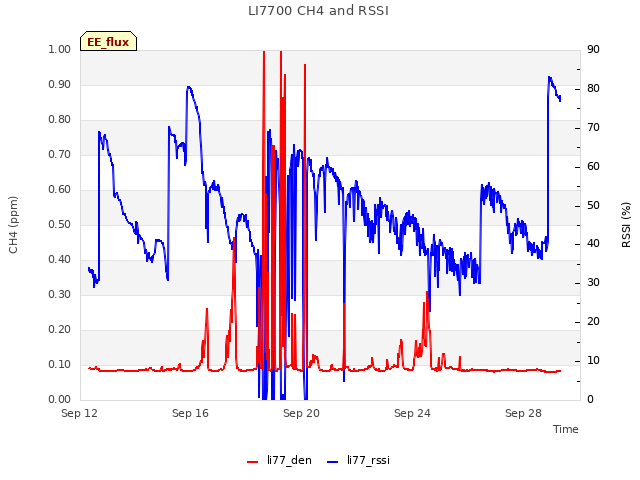This screenshot has width=640, height=480.
Task: Click the 0.50 left axis value
Action: tap(60, 224)
